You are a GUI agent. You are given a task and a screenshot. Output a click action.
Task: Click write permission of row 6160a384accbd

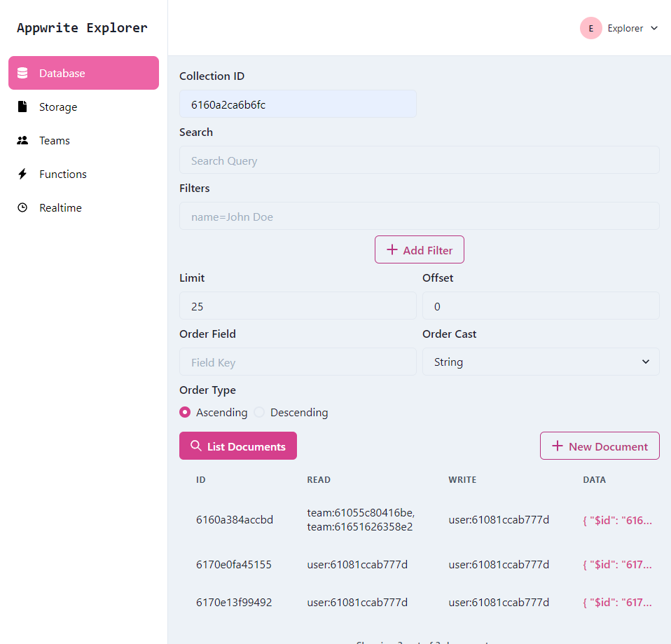[499, 520]
